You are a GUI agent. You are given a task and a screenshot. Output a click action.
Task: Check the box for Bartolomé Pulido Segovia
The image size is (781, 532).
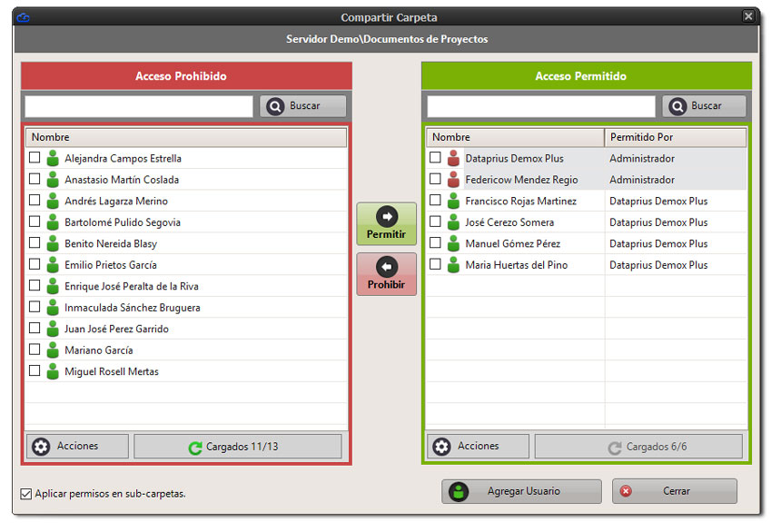coord(35,222)
